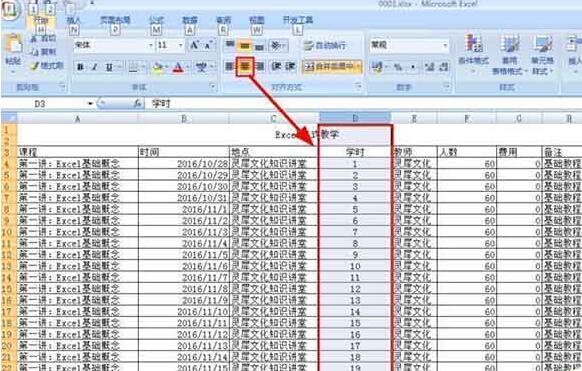Toggle Center horizontal alignment
582x371 pixels.
point(245,67)
